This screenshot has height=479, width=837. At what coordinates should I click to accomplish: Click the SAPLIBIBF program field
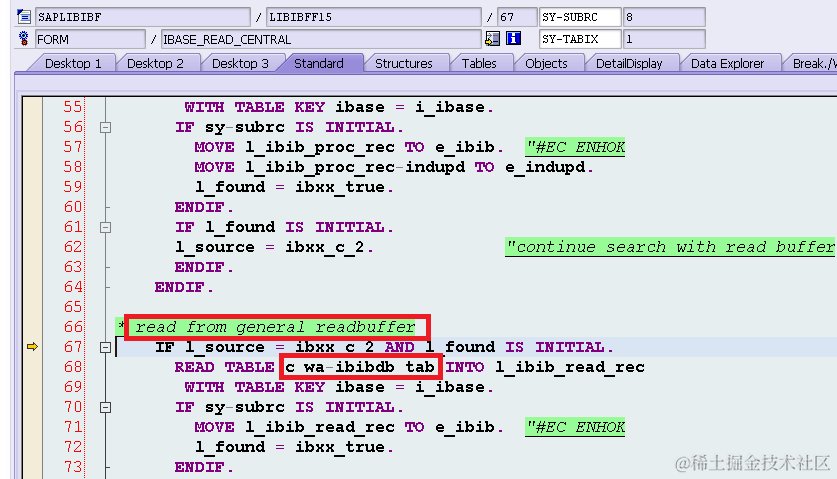[x=143, y=17]
